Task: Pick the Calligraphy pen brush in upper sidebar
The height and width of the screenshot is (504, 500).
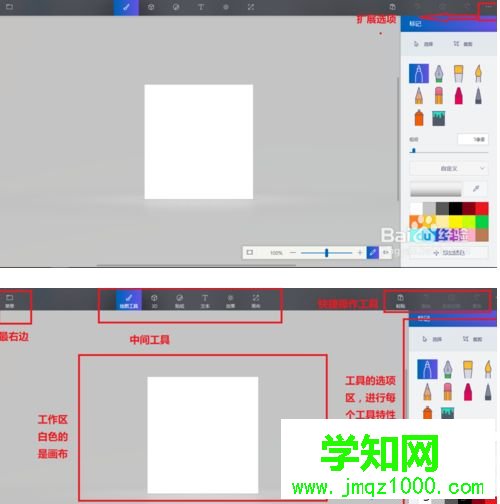Action: pyautogui.click(x=439, y=73)
